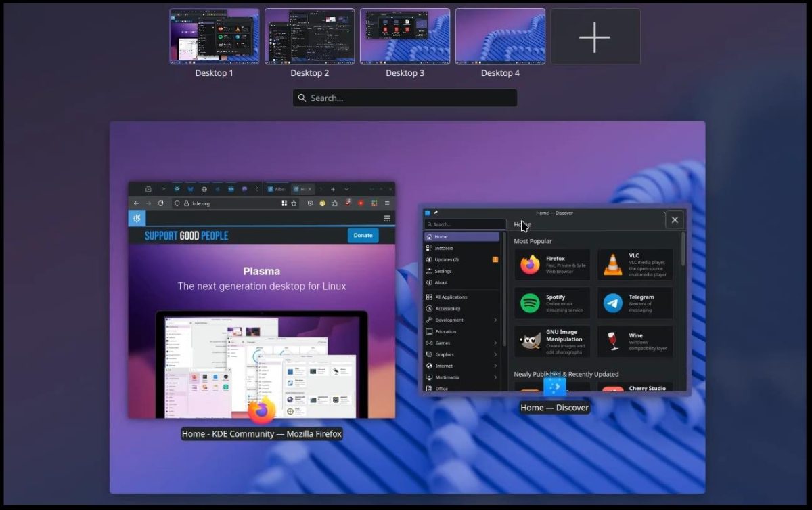
Task: Switch to Desktop 1 thumbnail
Action: pos(214,36)
